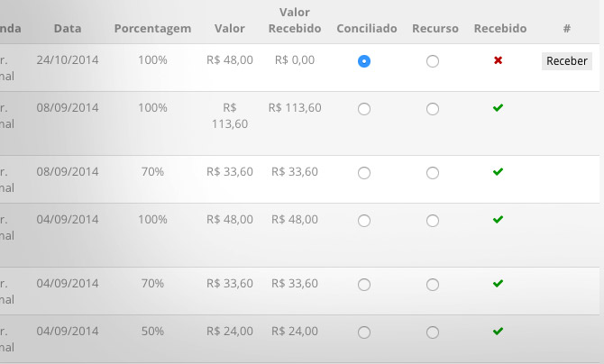Screen dimensions: 604x364
Task: Select the Conciliado radio button for 24/10/2014
Action: (x=364, y=61)
